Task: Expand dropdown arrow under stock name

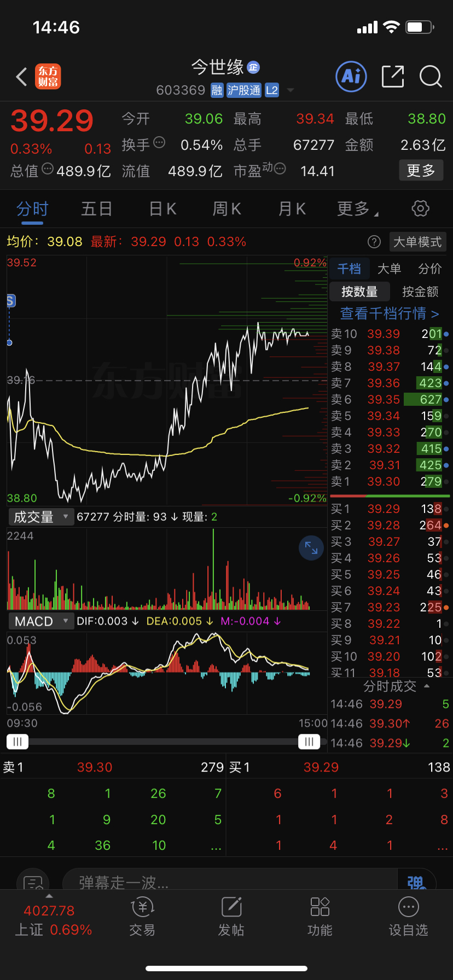Action: [x=291, y=90]
